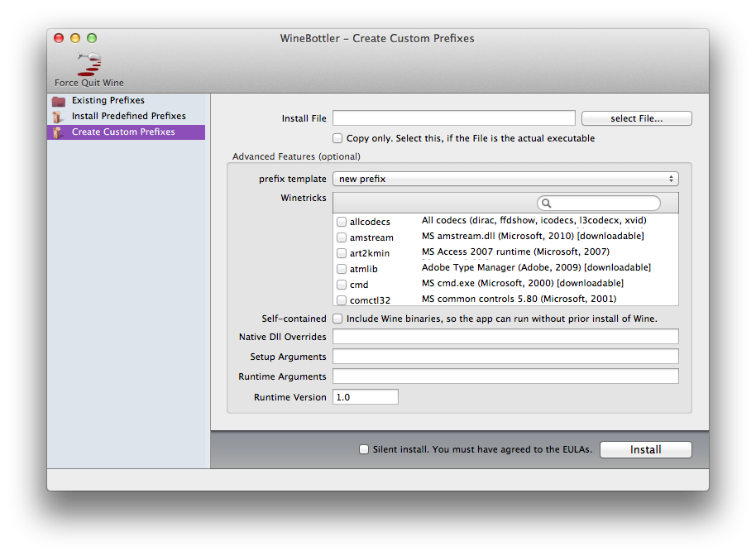Focus the Setup Arguments field
The width and height of the screenshot is (756, 556).
click(x=505, y=357)
